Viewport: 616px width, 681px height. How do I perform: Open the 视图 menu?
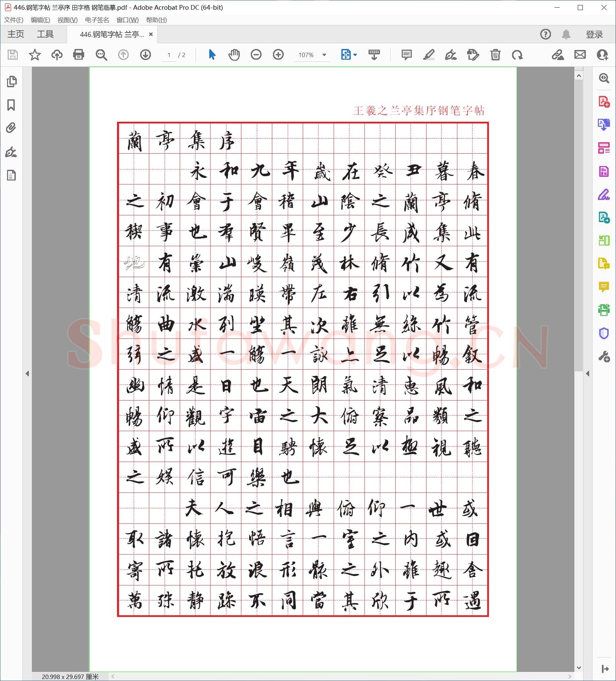68,20
